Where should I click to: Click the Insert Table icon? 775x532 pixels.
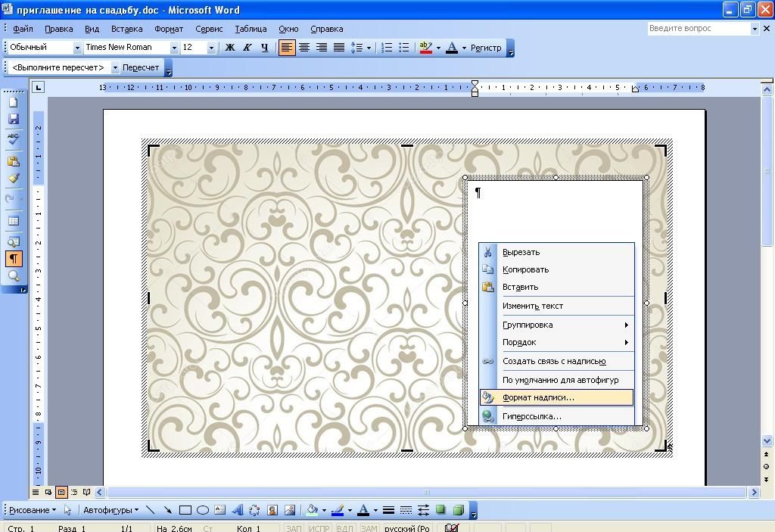(13, 221)
